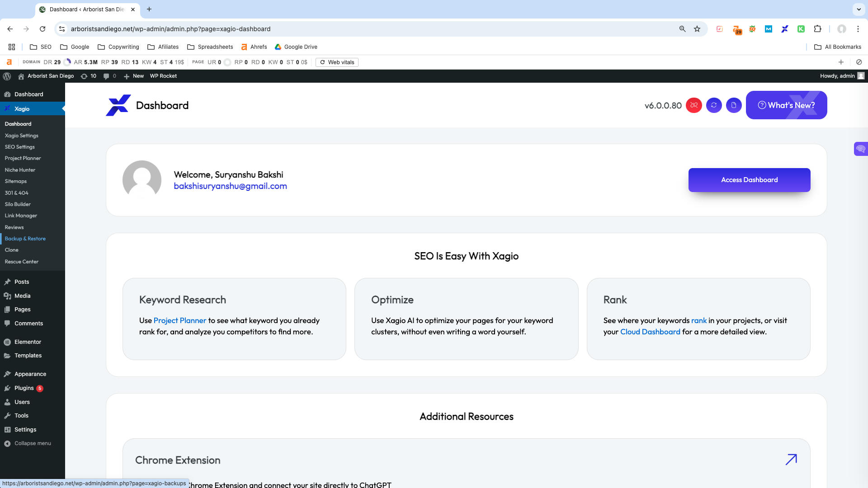Open the All Bookmarks folder
Viewport: 868px width, 488px height.
pos(838,47)
